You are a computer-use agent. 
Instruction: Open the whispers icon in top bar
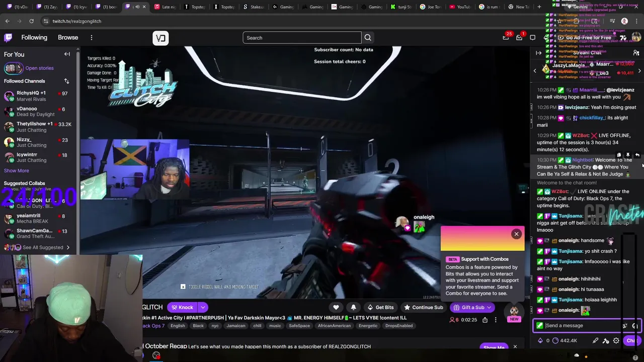(532, 38)
